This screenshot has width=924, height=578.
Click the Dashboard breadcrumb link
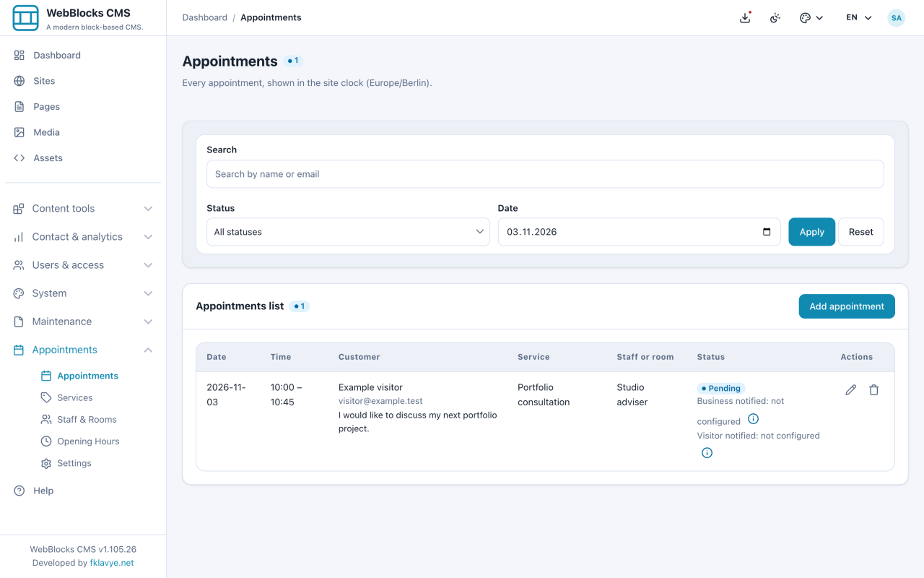pyautogui.click(x=204, y=17)
